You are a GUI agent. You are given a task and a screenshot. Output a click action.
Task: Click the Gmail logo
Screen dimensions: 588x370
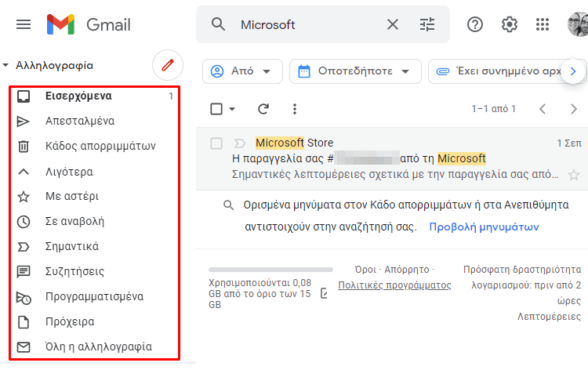89,25
